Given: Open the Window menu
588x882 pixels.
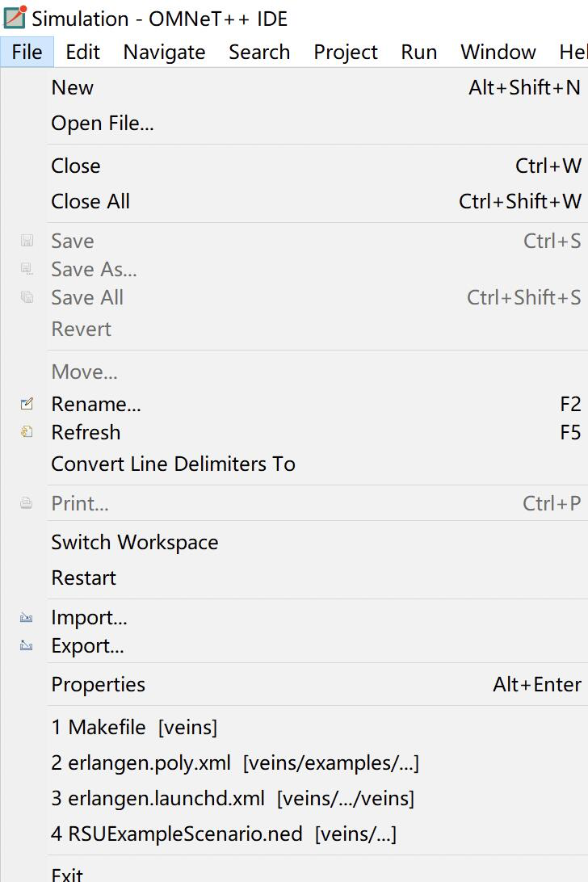Looking at the screenshot, I should [498, 52].
